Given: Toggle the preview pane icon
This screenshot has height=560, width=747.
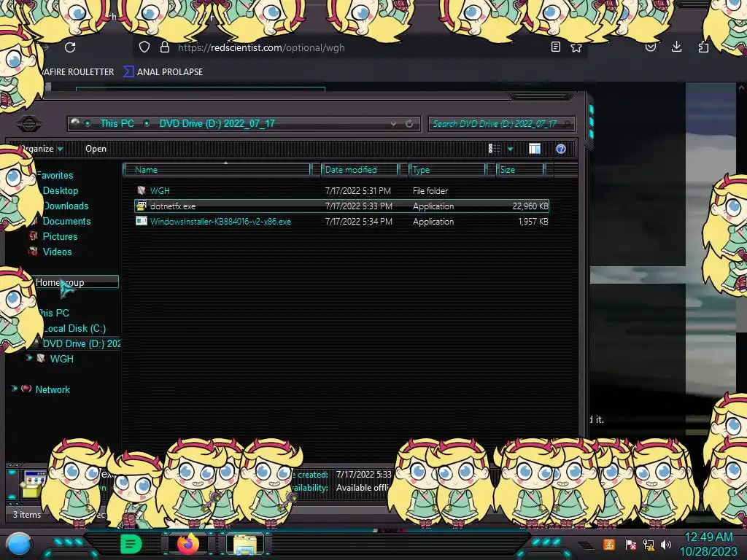Looking at the screenshot, I should [x=535, y=149].
